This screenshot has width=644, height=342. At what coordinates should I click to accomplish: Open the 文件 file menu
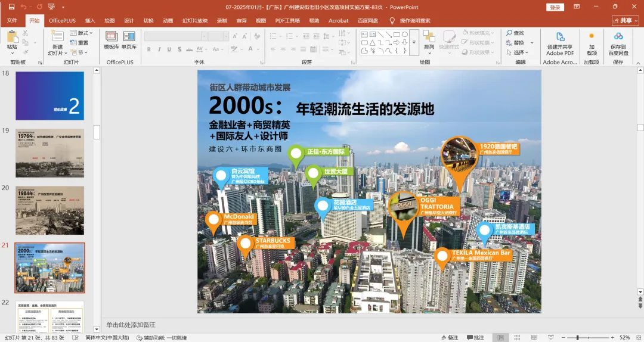[13, 20]
